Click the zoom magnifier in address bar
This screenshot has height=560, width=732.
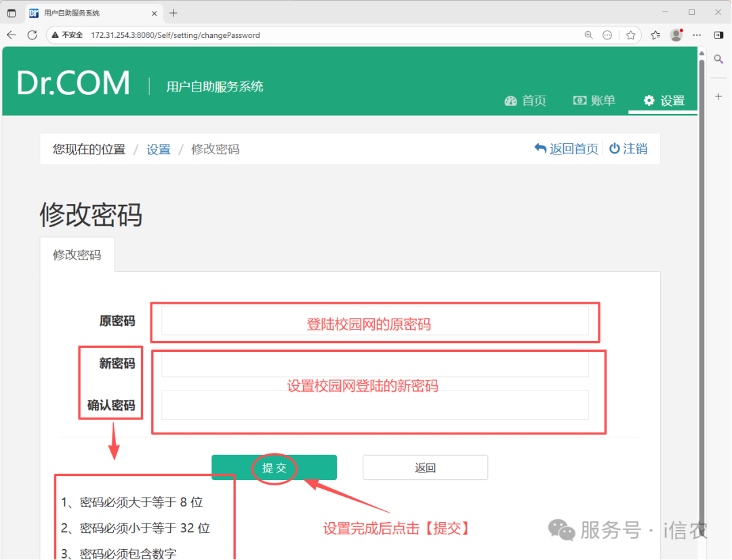click(589, 35)
